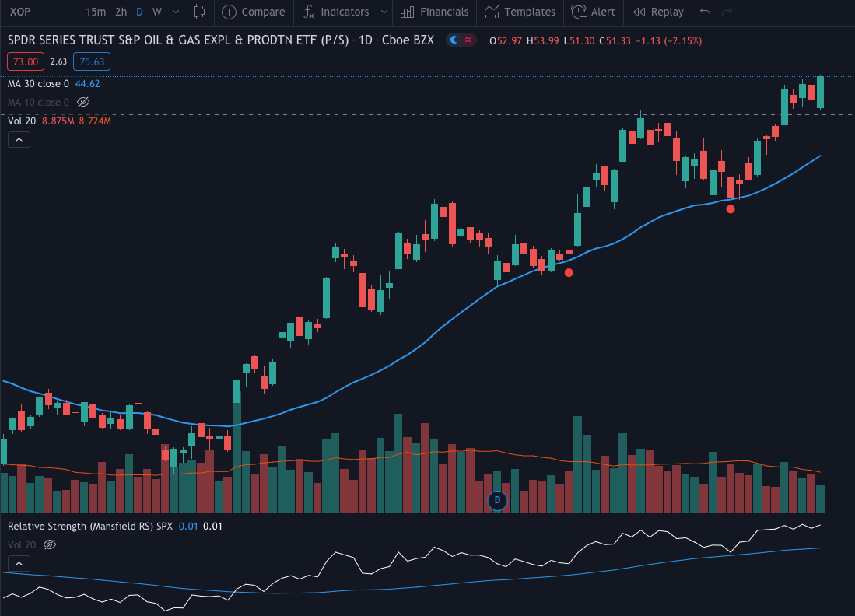Show the hidden Vol 20 in lower pane

(x=50, y=544)
